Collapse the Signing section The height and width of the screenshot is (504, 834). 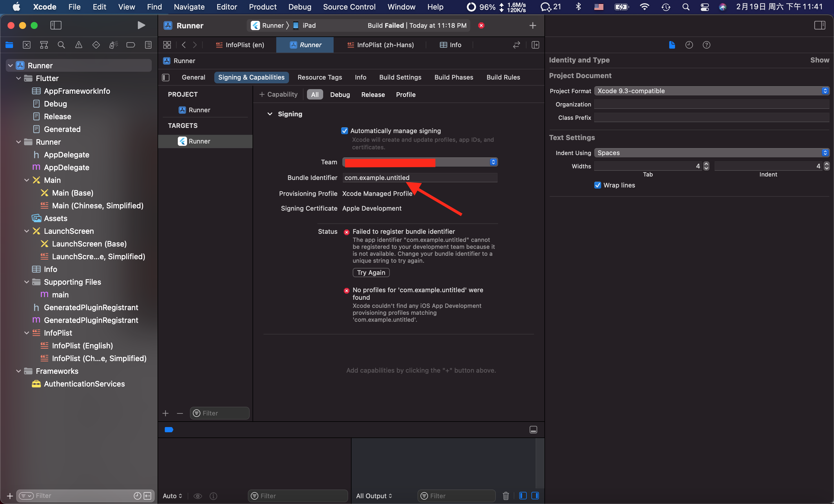point(270,114)
